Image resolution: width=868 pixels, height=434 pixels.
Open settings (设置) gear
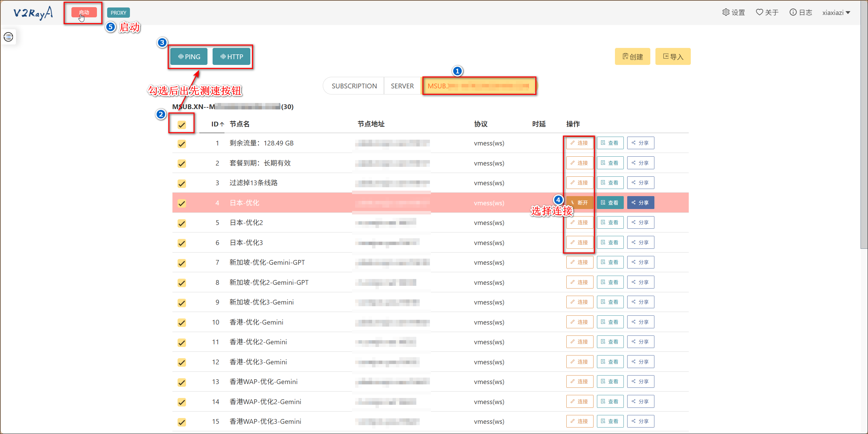(733, 13)
